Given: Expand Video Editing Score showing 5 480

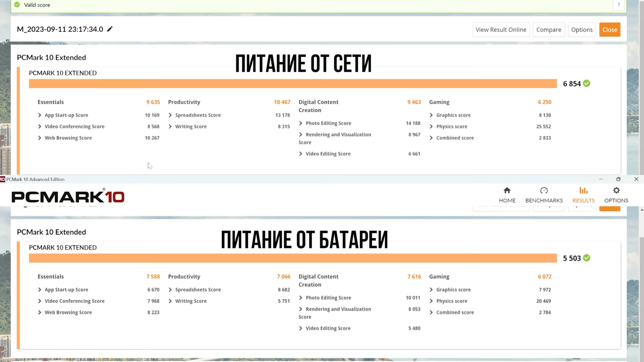Looking at the screenshot, I should pos(301,328).
